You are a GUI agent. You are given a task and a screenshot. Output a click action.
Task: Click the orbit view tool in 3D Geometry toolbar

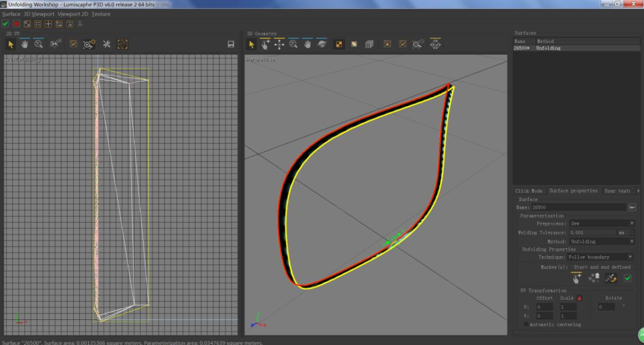(322, 44)
